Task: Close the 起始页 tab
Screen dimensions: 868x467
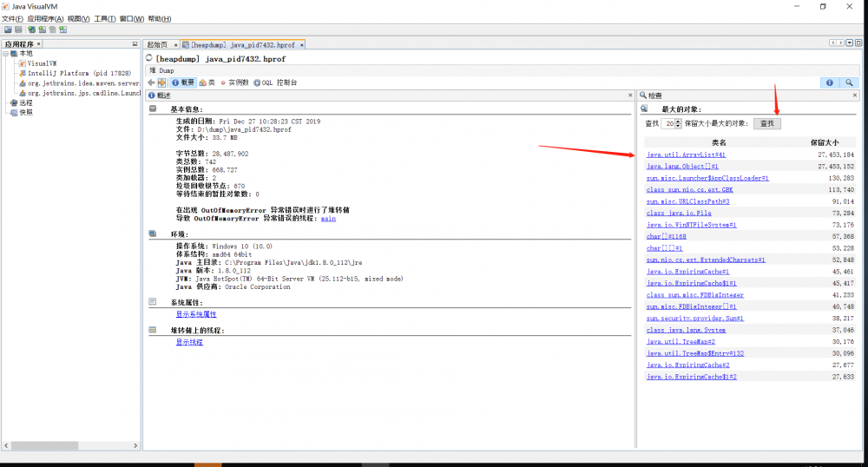Action: coord(175,45)
